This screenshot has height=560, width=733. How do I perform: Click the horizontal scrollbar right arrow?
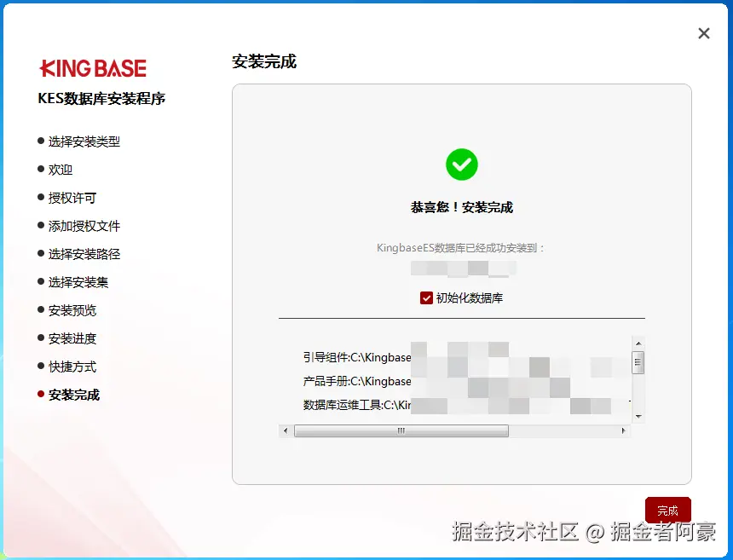[x=624, y=430]
